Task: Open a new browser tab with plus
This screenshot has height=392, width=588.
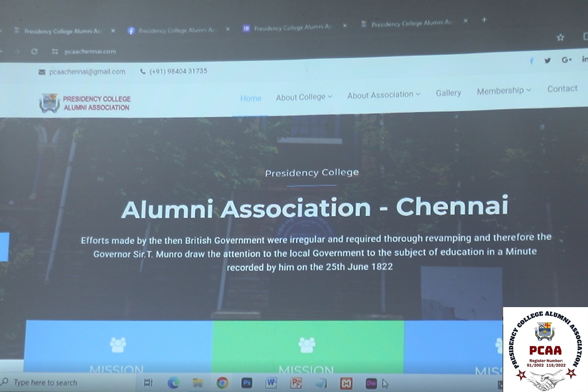Action: coord(484,20)
